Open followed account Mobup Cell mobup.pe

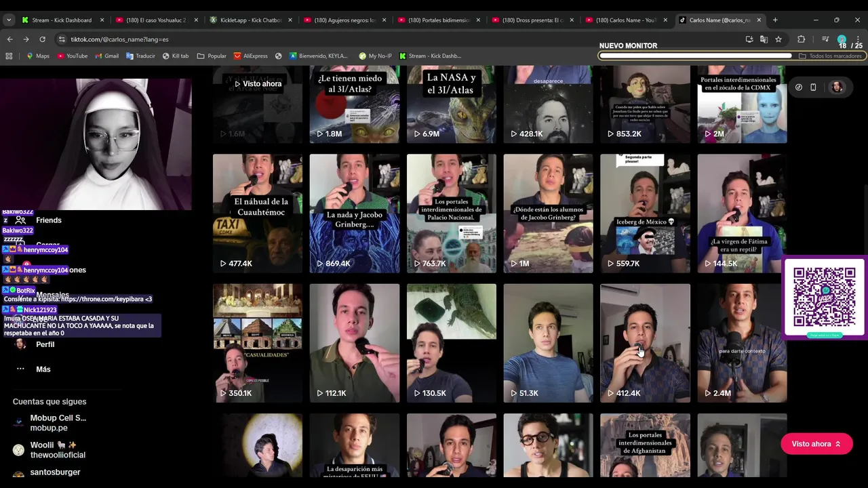50,423
